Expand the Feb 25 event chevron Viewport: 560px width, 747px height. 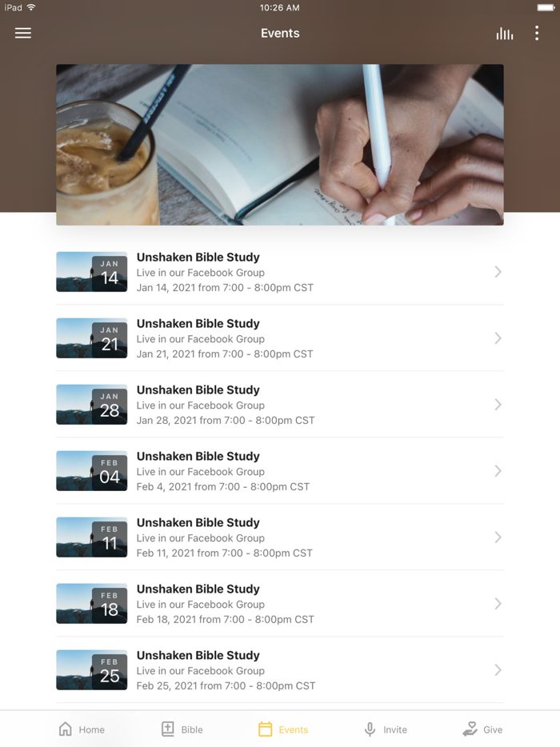pyautogui.click(x=498, y=670)
